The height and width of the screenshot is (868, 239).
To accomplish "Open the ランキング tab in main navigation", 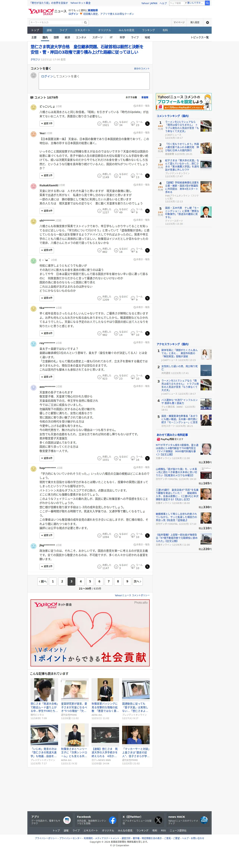I will [148, 30].
